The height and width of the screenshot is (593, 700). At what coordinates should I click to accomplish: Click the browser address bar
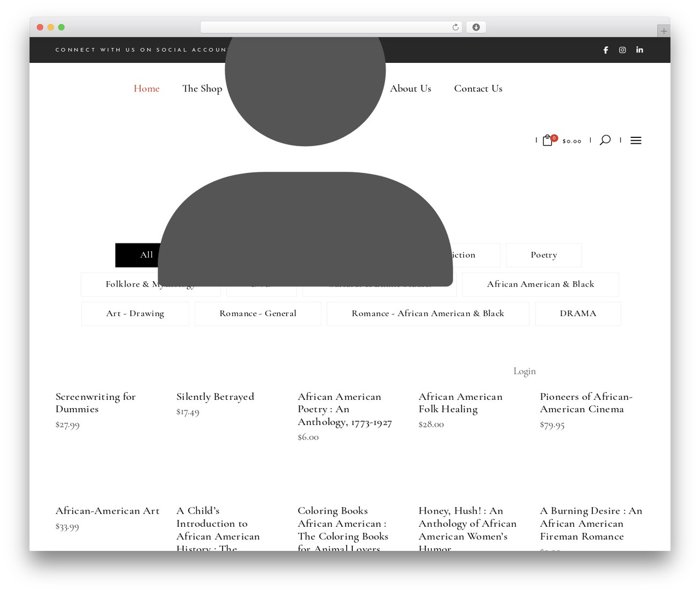click(x=331, y=27)
